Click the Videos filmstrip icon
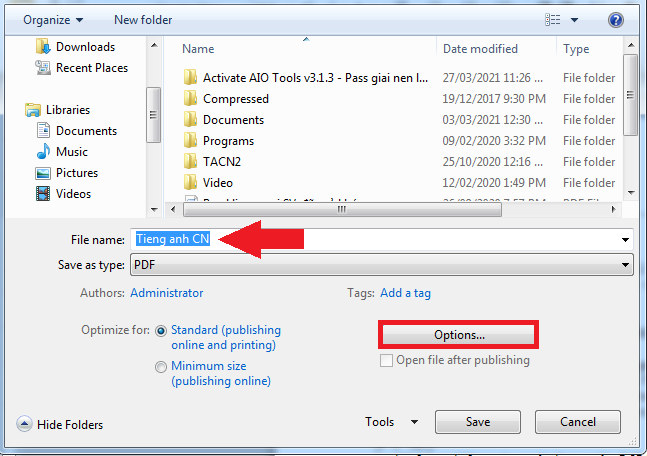This screenshot has height=456, width=647. click(x=43, y=194)
